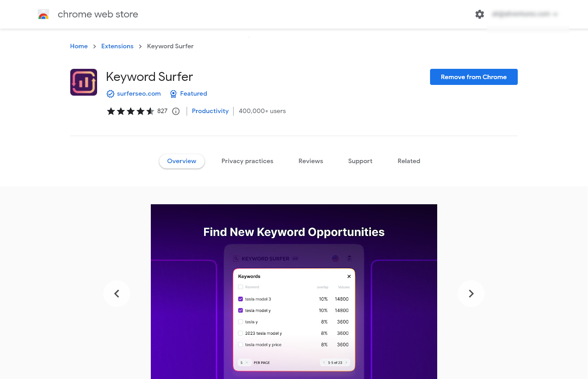Click the next-page chevron beside 1-5 of 23
The image size is (588, 379).
pos(345,362)
